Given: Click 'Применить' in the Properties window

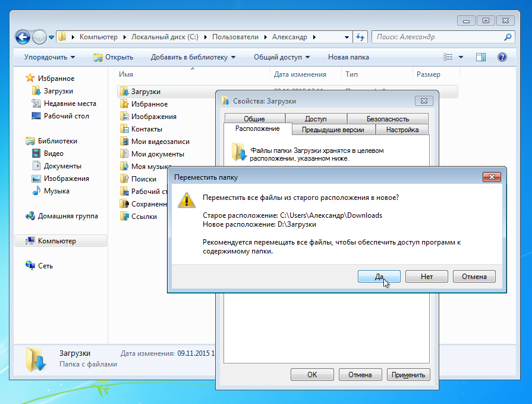Looking at the screenshot, I should point(408,374).
